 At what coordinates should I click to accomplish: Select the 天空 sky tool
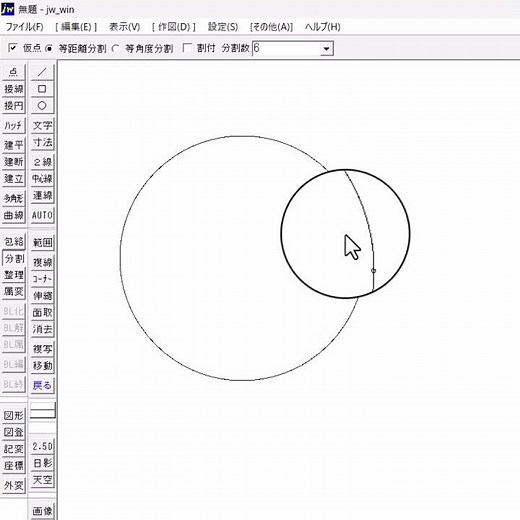click(42, 480)
